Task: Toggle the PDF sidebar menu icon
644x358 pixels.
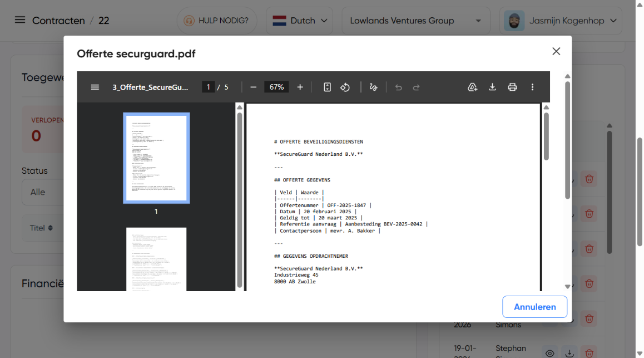Action: 95,87
